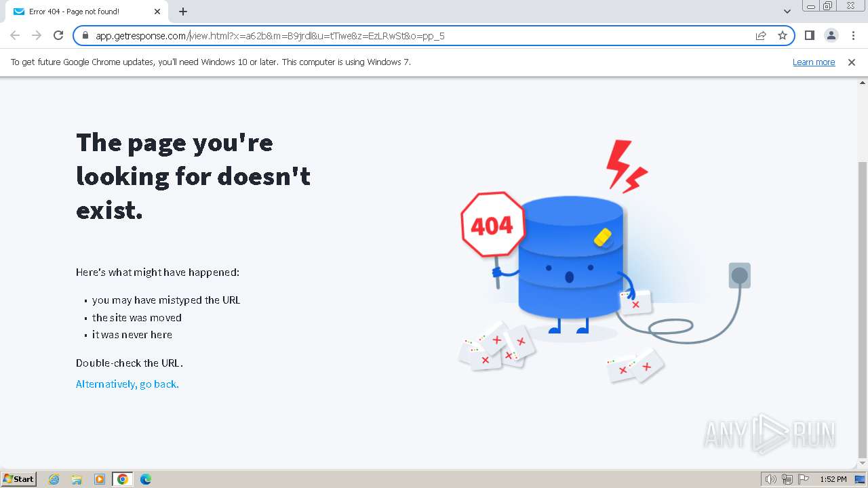
Task: Click text it was never here
Action: 132,335
